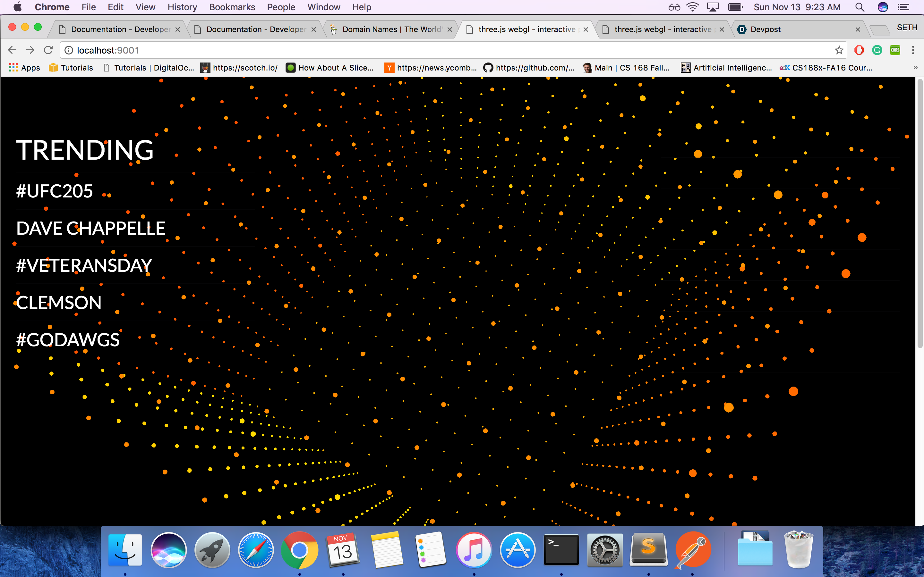Open the Grammarly extension icon
This screenshot has width=924, height=577.
coord(877,50)
